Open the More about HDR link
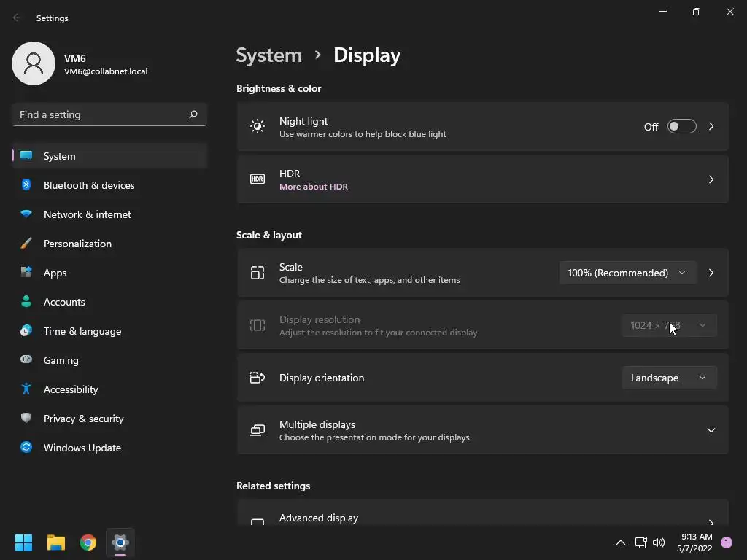Screen dimensions: 747x560 click(x=314, y=187)
